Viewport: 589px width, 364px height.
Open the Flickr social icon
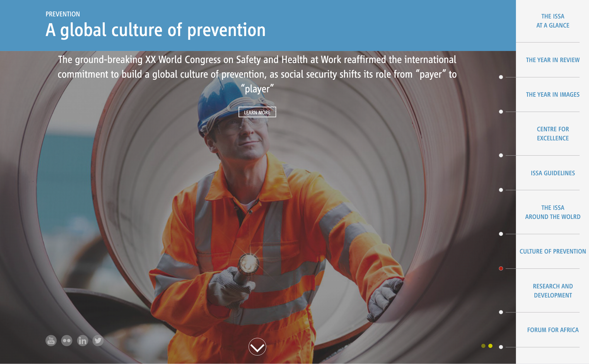pos(67,340)
